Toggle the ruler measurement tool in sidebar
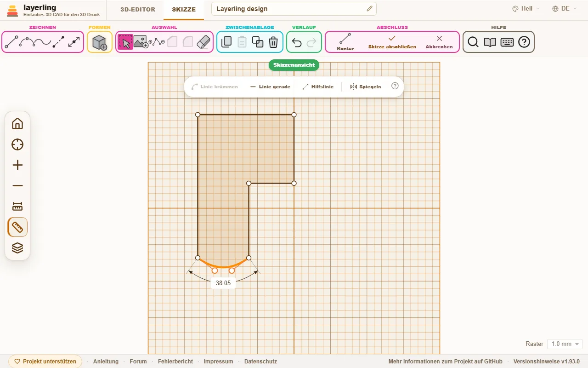This screenshot has width=588, height=368. click(x=17, y=227)
